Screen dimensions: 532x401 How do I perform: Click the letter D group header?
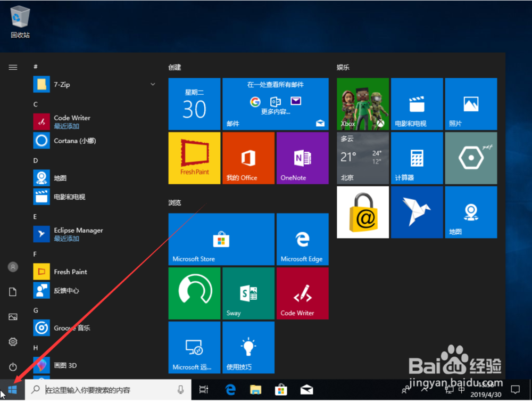pyautogui.click(x=35, y=160)
